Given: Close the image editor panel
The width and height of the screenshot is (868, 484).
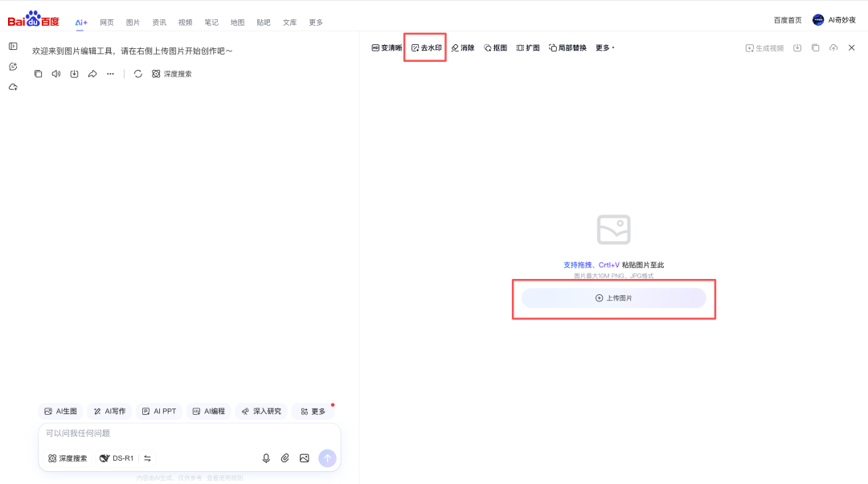Looking at the screenshot, I should tap(851, 47).
